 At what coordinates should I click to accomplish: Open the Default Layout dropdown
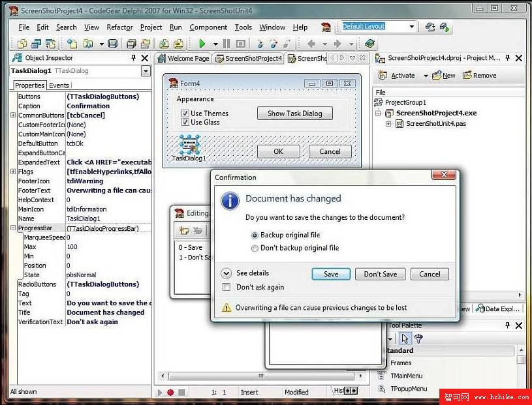point(412,27)
